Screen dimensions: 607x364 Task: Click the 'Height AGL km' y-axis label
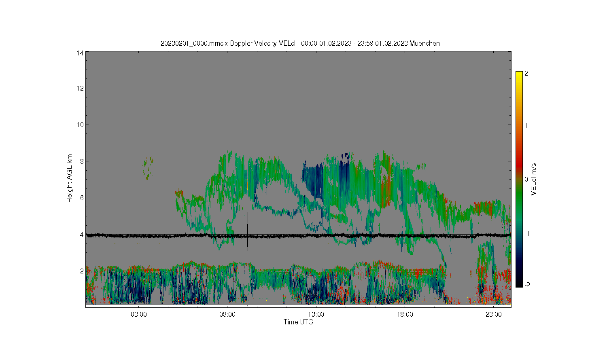70,178
